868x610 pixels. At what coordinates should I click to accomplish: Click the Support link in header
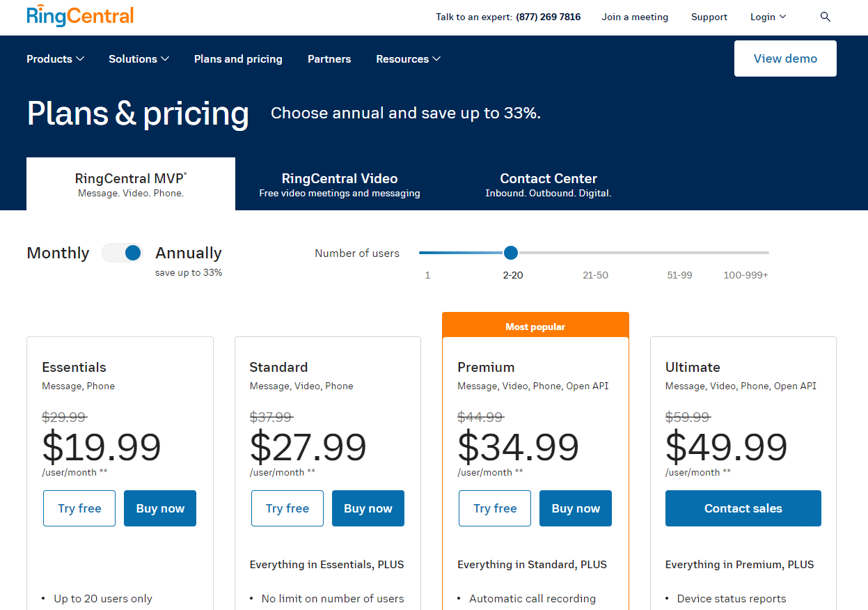pyautogui.click(x=709, y=17)
